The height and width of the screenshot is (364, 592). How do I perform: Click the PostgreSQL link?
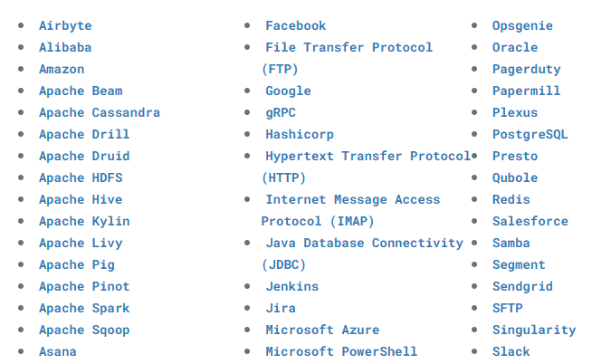click(530, 134)
